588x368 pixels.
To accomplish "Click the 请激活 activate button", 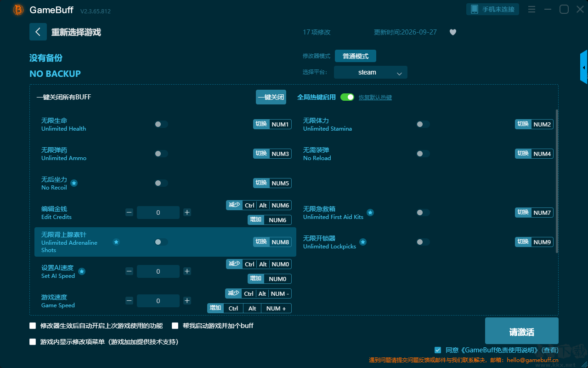I will (522, 331).
